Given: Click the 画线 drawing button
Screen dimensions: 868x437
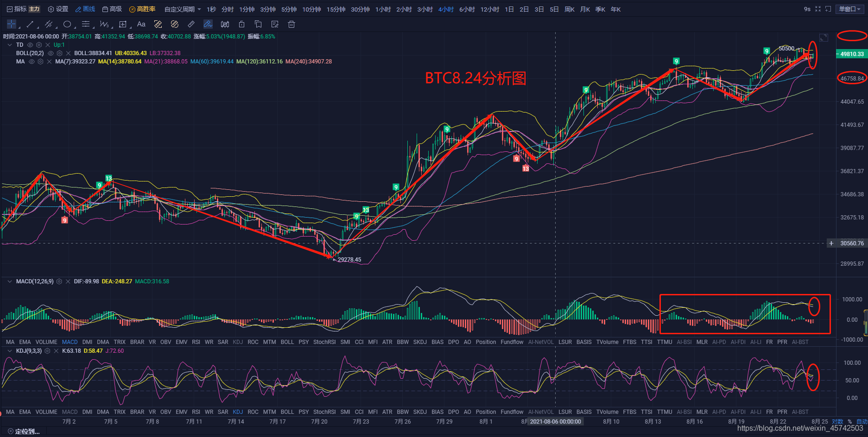Looking at the screenshot, I should (85, 9).
